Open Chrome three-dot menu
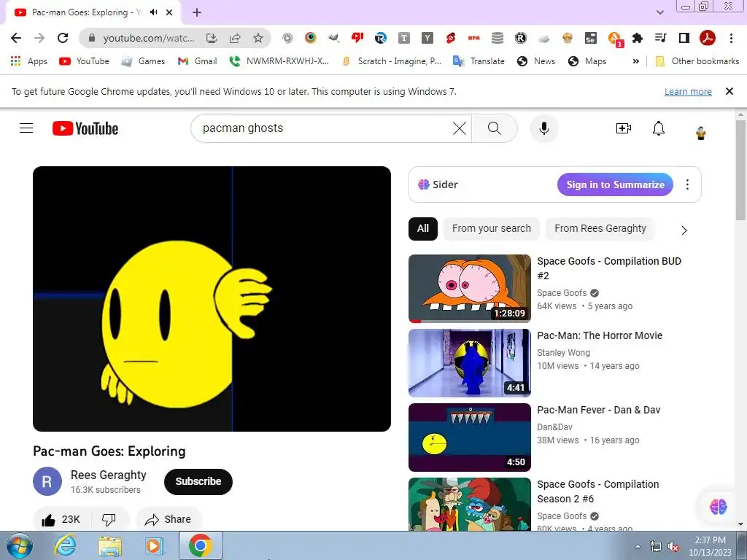Viewport: 747px width, 560px height. (x=731, y=38)
